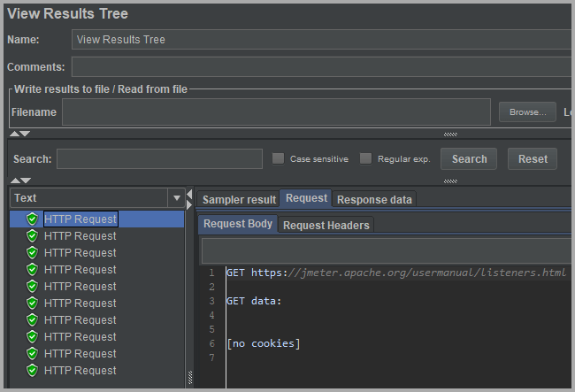Open the Response data tab

click(x=374, y=200)
